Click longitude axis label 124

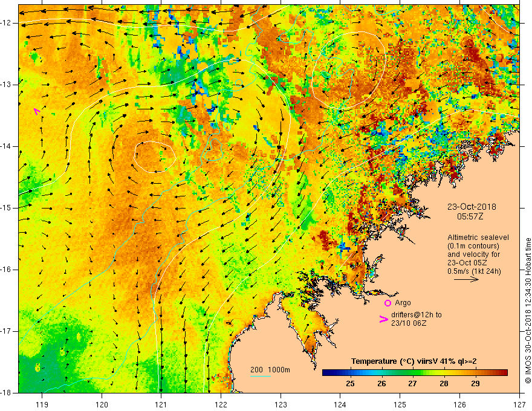pyautogui.click(x=340, y=404)
